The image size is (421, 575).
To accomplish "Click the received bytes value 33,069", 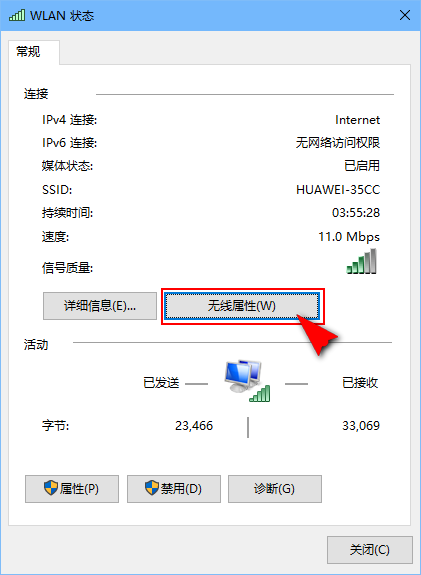I will [x=361, y=426].
